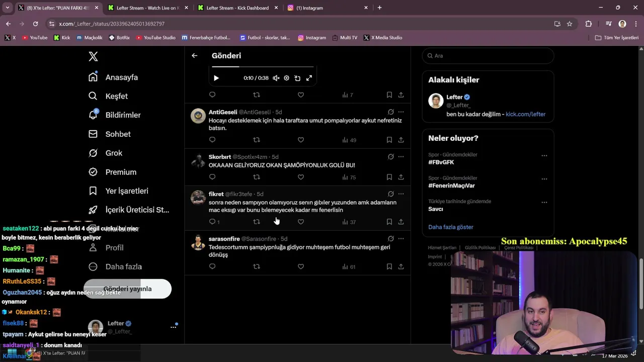Viewport: 644px width, 362px height.
Task: Share fikret's comment
Action: (x=401, y=222)
